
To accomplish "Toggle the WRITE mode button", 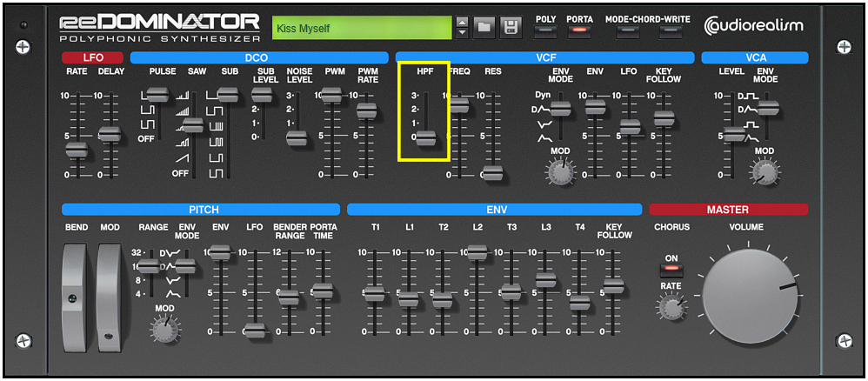I will pos(671,32).
